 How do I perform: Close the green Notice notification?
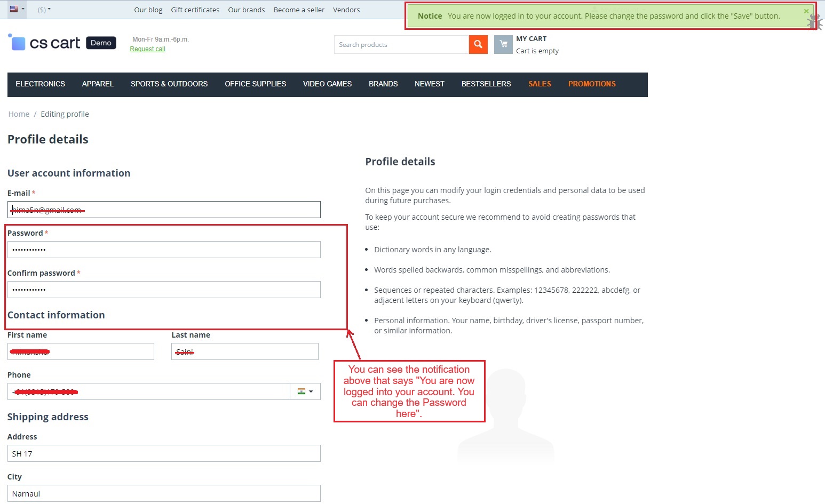pos(806,11)
